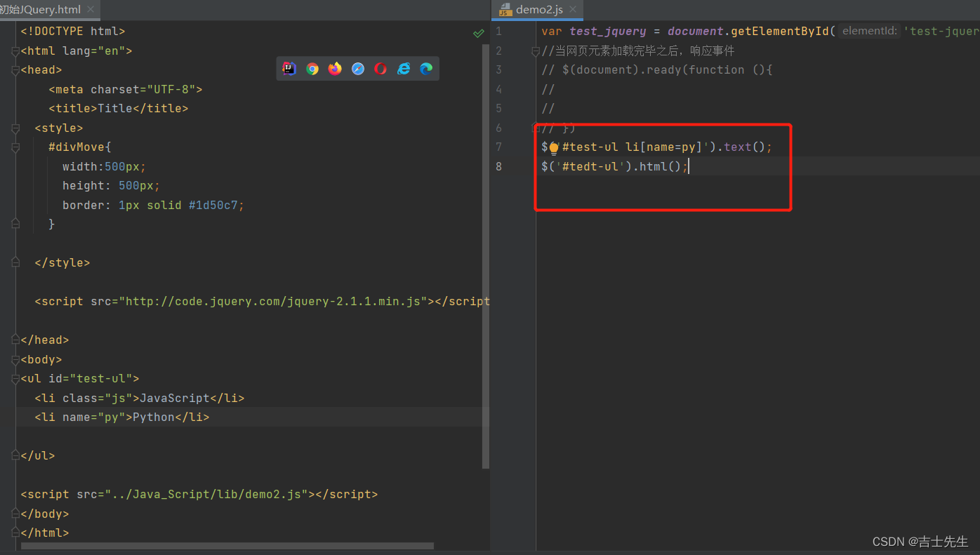The image size is (980, 555).
Task: Collapse the <body> block
Action: tap(15, 359)
